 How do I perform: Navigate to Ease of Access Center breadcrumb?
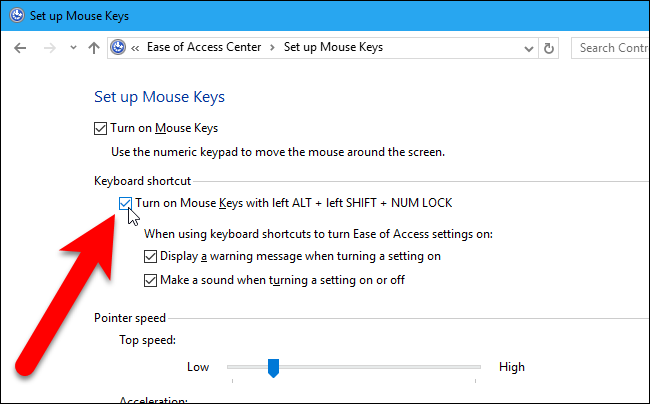tap(205, 47)
